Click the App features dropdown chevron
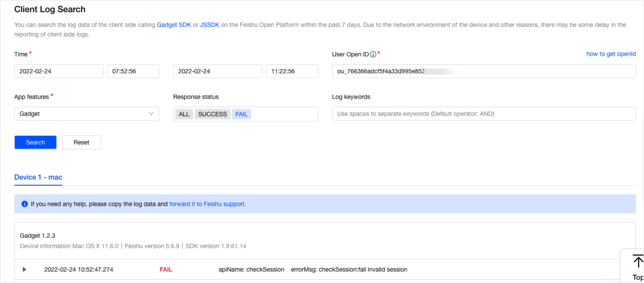Image resolution: width=644 pixels, height=283 pixels. pos(151,114)
